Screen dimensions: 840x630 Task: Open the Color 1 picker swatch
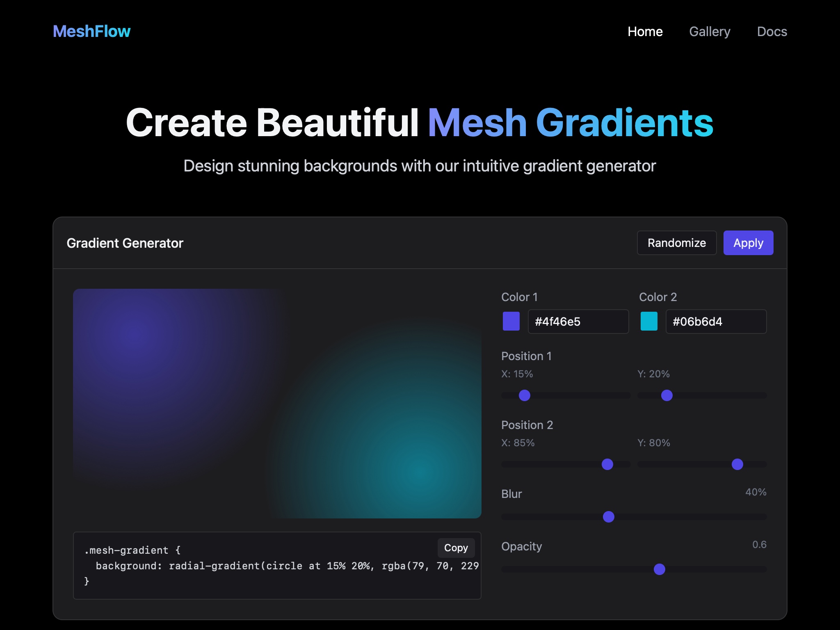click(511, 321)
